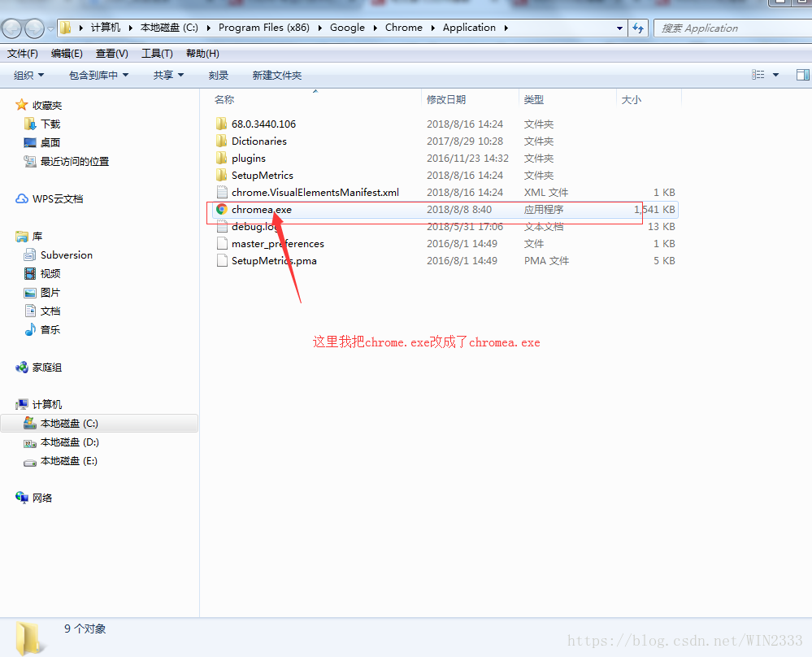Sort by the 类型 column header
Screen dimensions: 812x657
(533, 99)
